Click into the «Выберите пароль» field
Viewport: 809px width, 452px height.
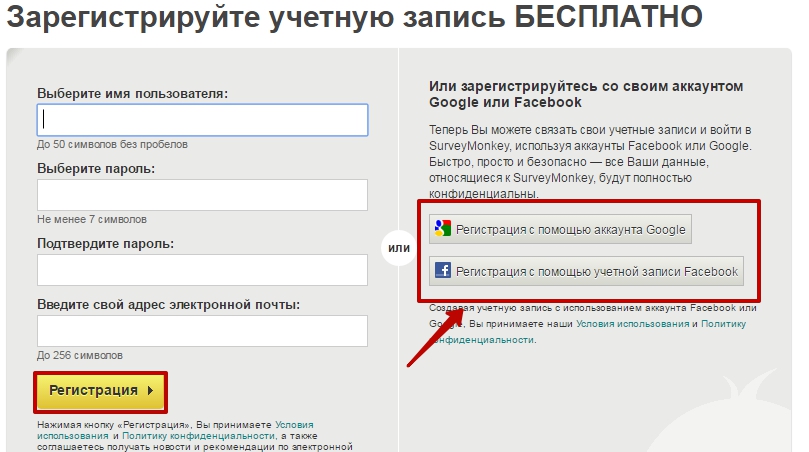(x=202, y=195)
